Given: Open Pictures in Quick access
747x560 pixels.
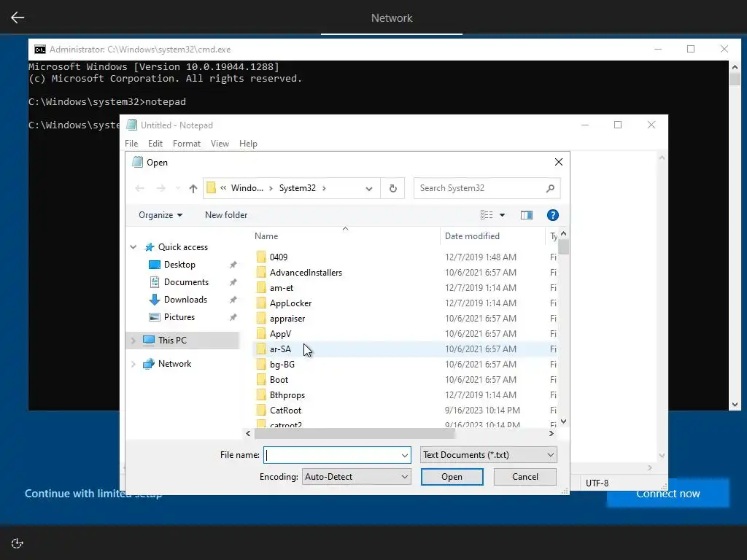Looking at the screenshot, I should pos(179,317).
